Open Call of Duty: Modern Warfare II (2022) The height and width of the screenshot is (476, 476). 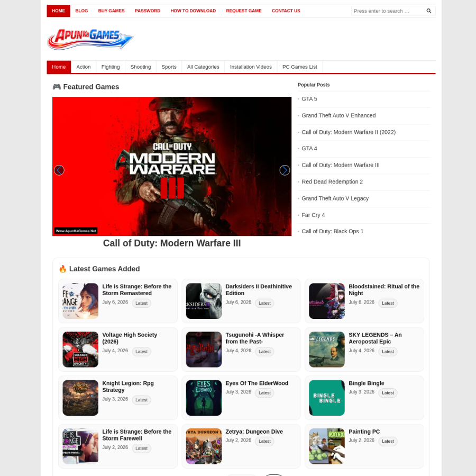pyautogui.click(x=349, y=132)
